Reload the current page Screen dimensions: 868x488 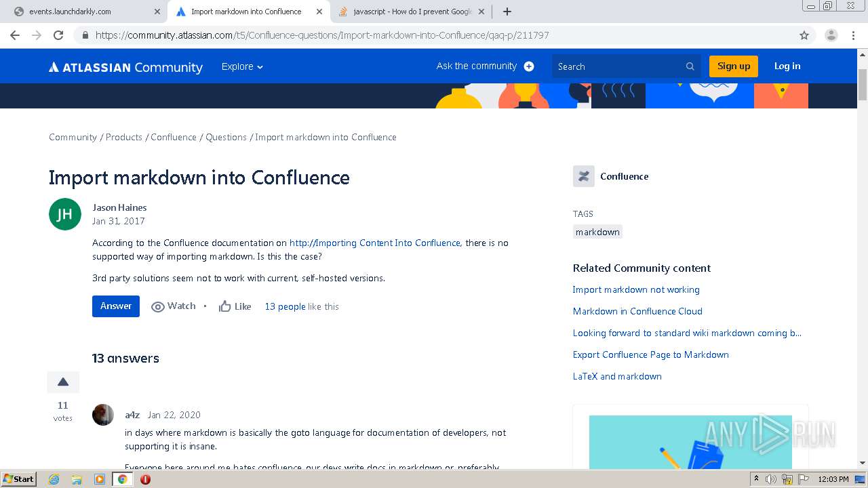point(58,35)
